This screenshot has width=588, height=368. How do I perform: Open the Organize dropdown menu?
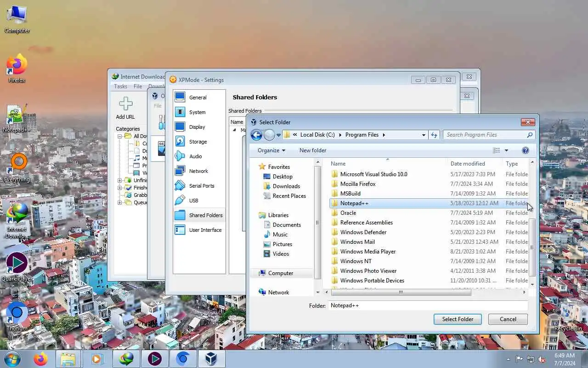(x=271, y=150)
